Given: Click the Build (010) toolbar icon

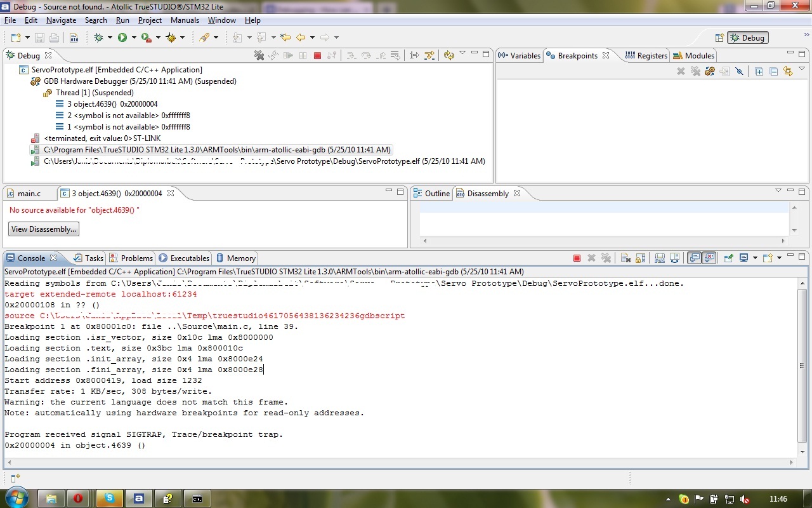Looking at the screenshot, I should coord(74,37).
